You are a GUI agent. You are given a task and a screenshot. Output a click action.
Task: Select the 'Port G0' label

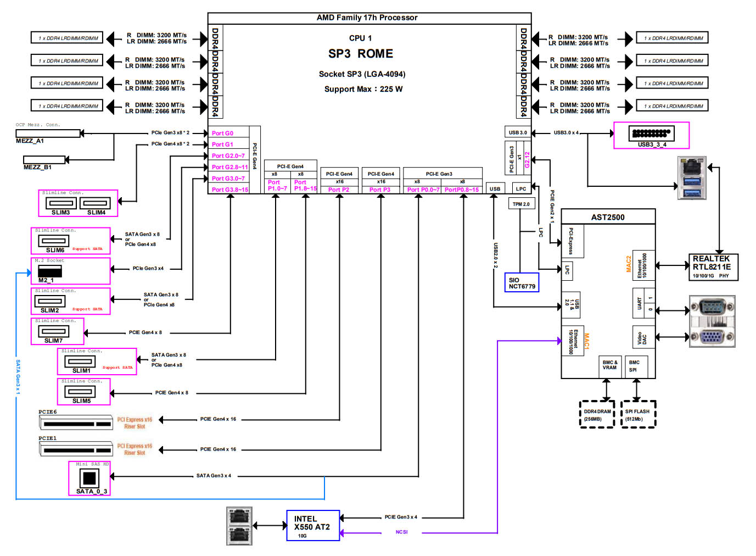[x=222, y=134]
